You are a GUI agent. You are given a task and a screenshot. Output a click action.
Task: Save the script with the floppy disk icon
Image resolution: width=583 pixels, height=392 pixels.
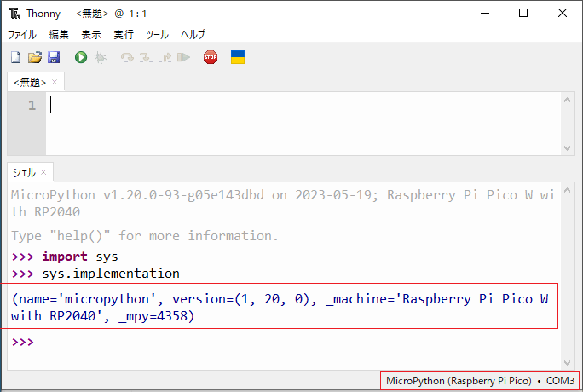[x=53, y=57]
